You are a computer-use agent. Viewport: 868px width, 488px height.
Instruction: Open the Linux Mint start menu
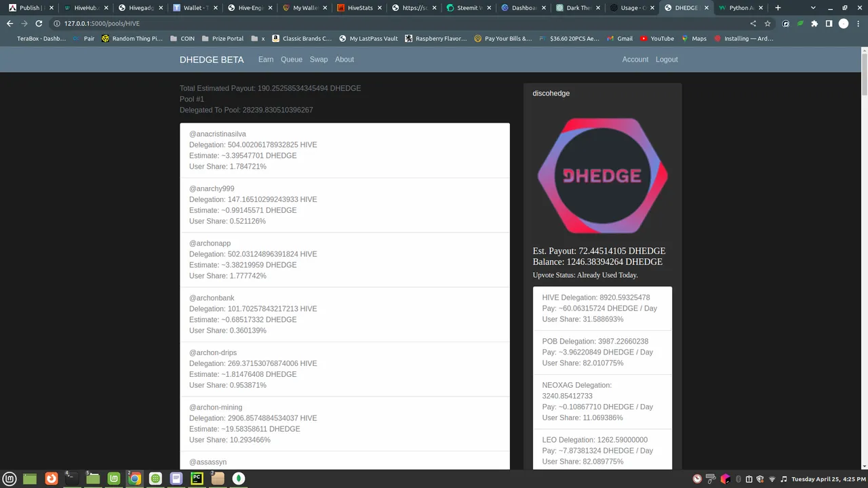tap(10, 479)
